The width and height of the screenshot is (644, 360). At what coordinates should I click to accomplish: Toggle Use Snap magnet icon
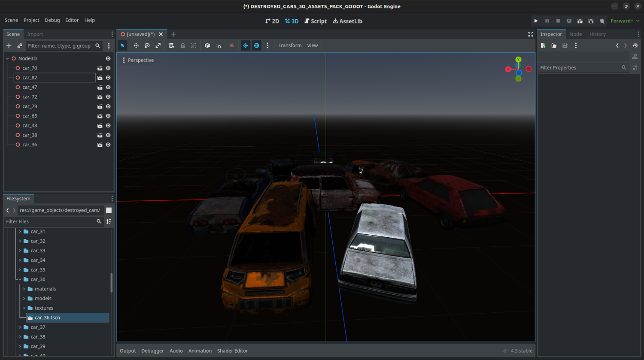219,45
